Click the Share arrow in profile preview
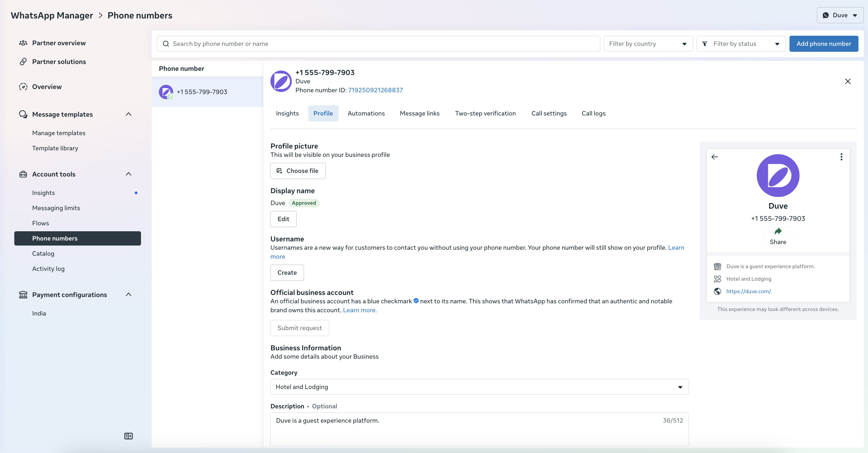868x453 pixels. [x=778, y=231]
